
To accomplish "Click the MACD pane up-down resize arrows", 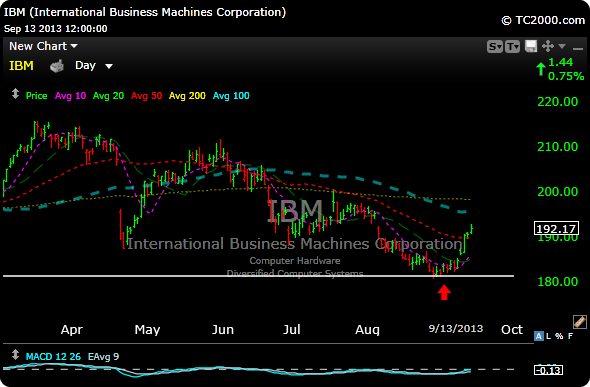I will (15, 355).
